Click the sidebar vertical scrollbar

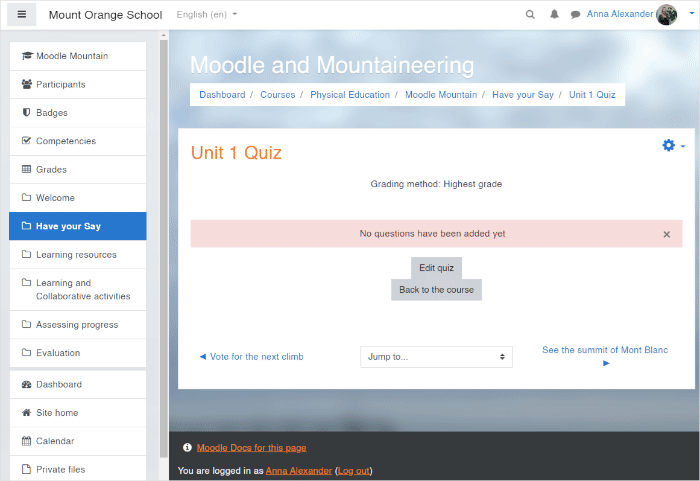[x=164, y=248]
